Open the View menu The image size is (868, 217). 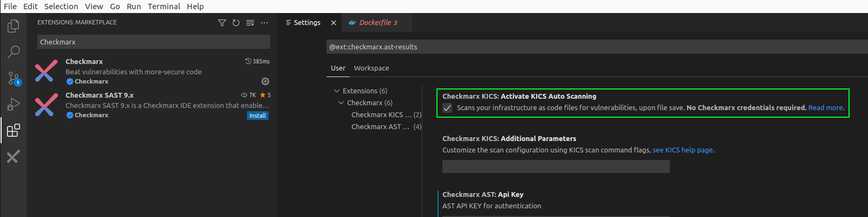pyautogui.click(x=94, y=7)
